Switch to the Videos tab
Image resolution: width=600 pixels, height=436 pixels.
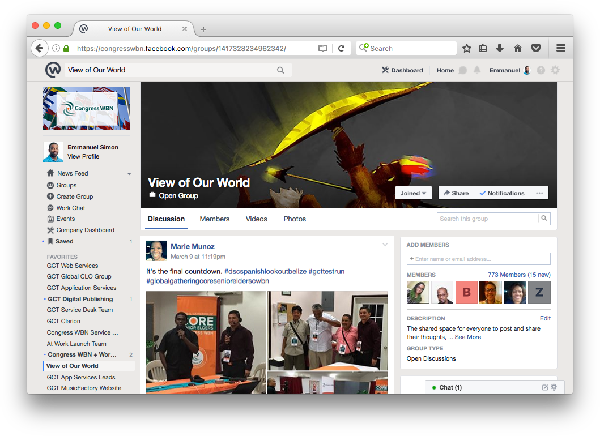(256, 218)
